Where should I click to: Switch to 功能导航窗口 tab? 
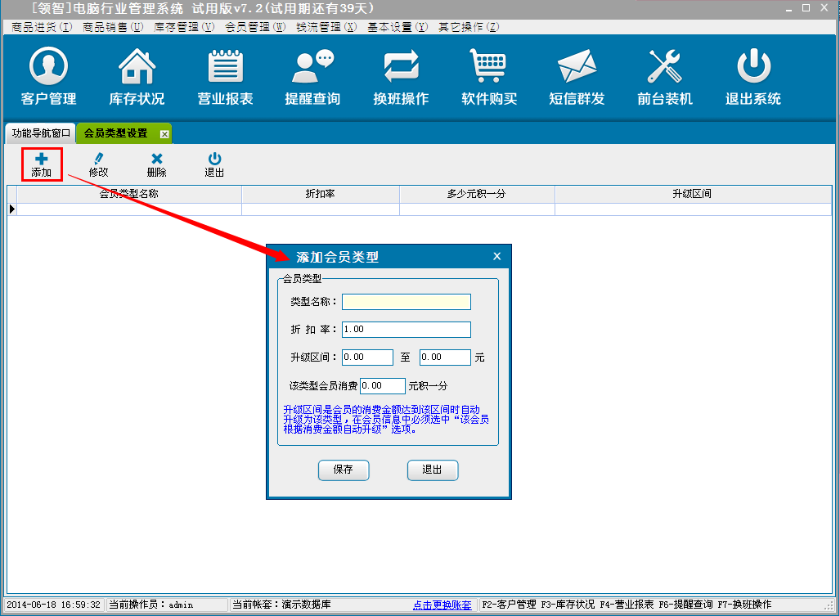41,133
